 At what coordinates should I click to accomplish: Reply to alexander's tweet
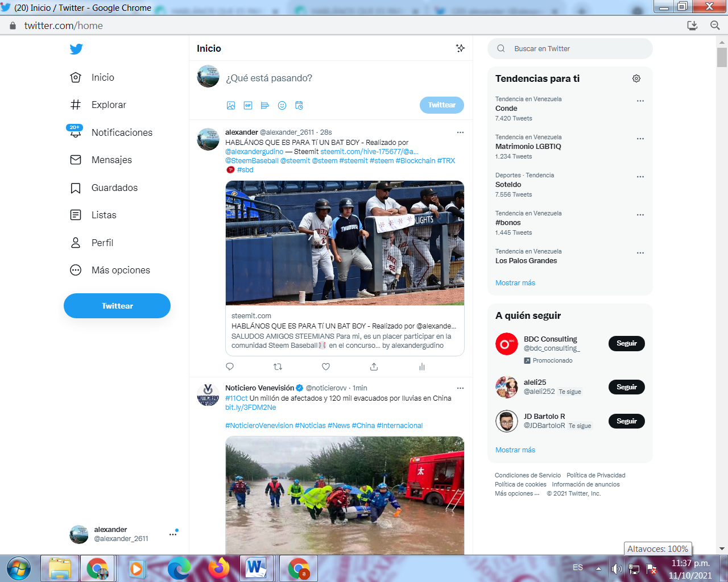pyautogui.click(x=230, y=367)
